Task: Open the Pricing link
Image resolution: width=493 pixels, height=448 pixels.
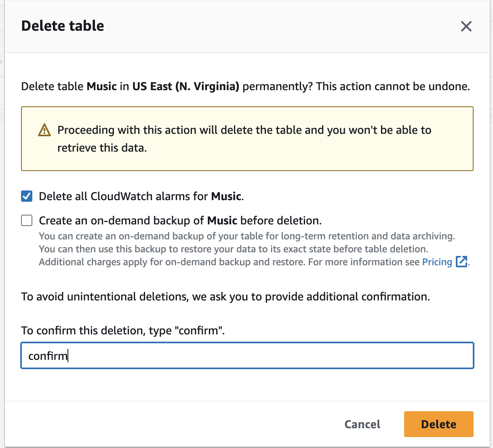Action: (437, 262)
